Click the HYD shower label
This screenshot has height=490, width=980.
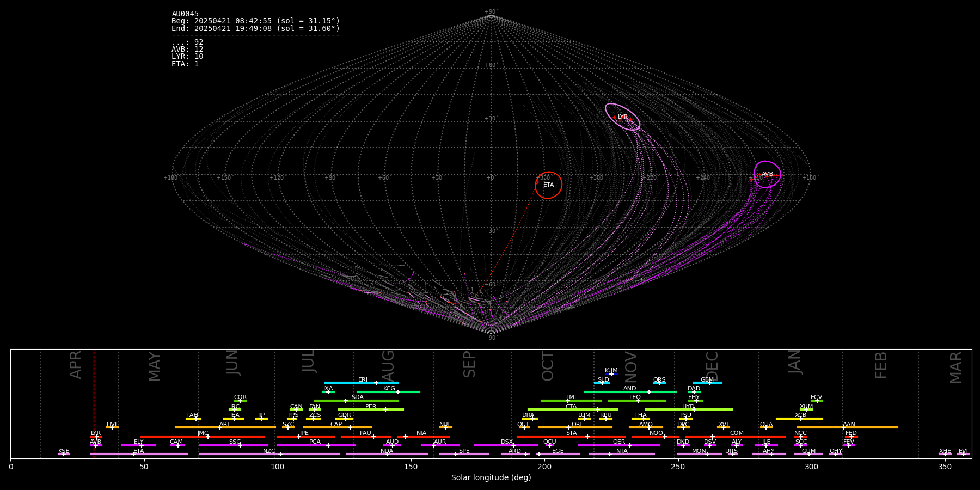688,407
